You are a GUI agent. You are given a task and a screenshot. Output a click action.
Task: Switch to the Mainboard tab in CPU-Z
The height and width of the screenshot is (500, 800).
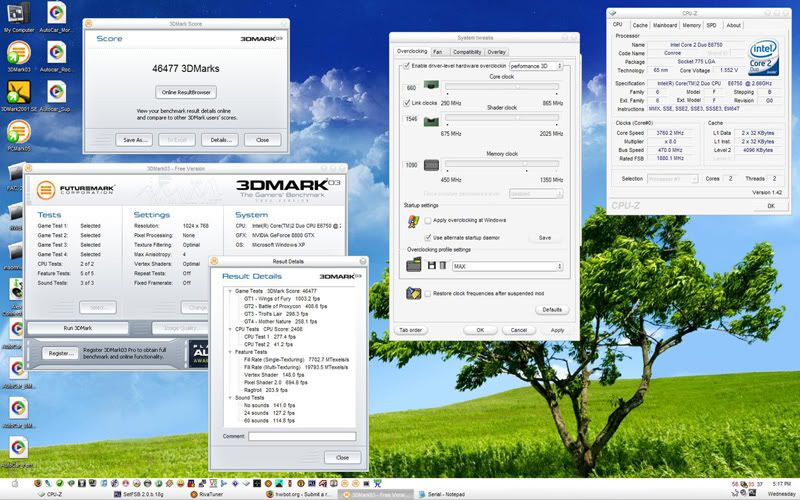[x=665, y=25]
